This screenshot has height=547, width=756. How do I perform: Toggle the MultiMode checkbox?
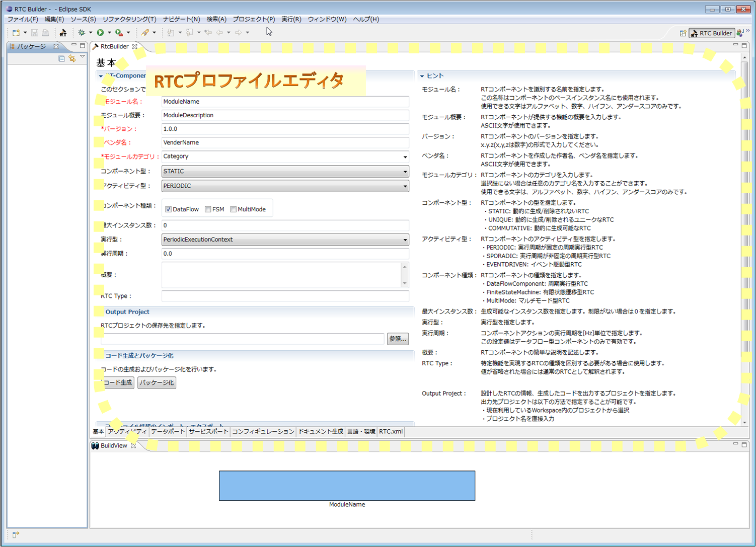point(233,209)
